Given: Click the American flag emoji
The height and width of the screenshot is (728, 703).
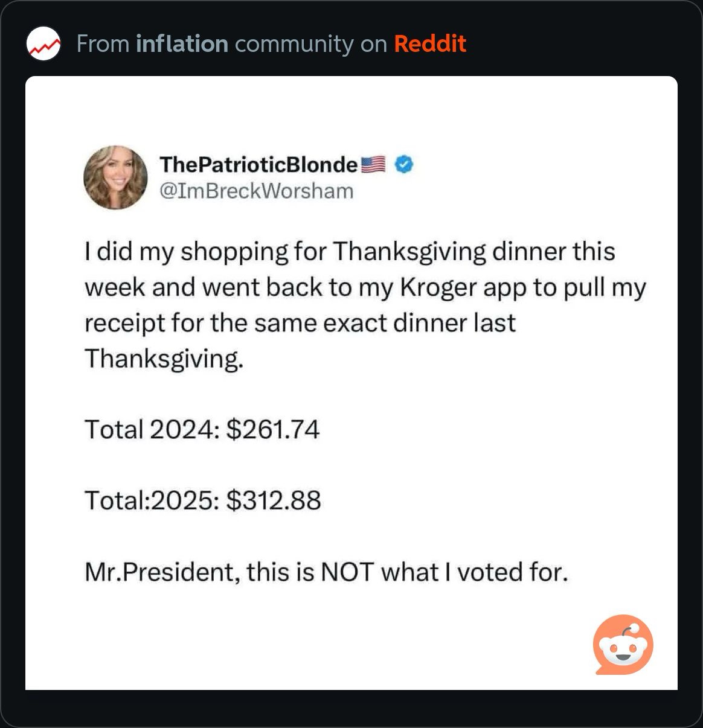Looking at the screenshot, I should 373,164.
